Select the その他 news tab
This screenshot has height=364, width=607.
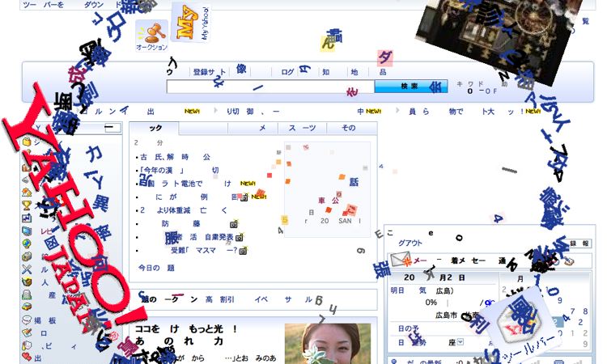pos(352,128)
